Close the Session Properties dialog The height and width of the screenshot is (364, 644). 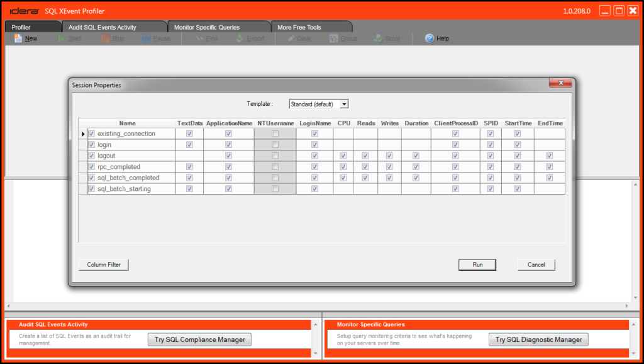click(x=560, y=82)
